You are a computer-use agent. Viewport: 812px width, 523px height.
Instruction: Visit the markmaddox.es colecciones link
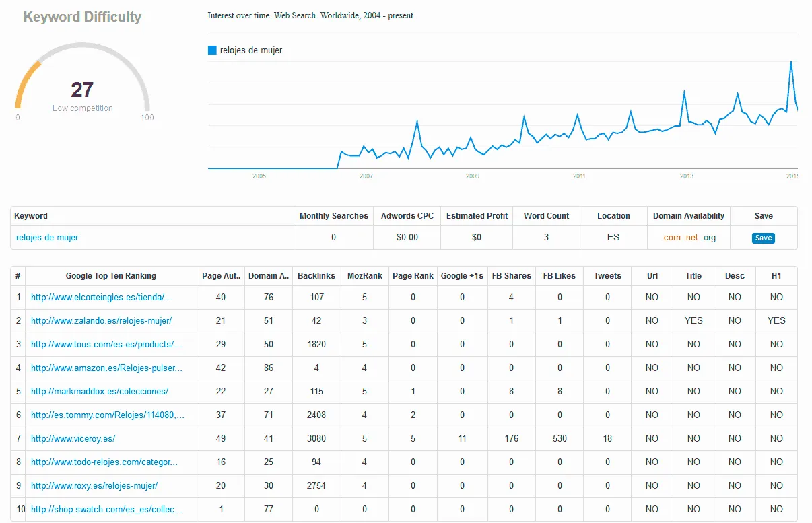[100, 391]
